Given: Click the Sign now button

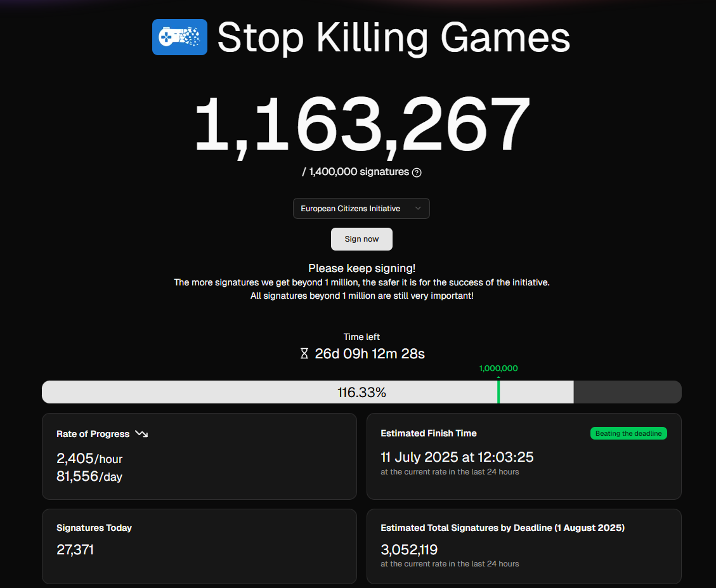Looking at the screenshot, I should (x=361, y=239).
